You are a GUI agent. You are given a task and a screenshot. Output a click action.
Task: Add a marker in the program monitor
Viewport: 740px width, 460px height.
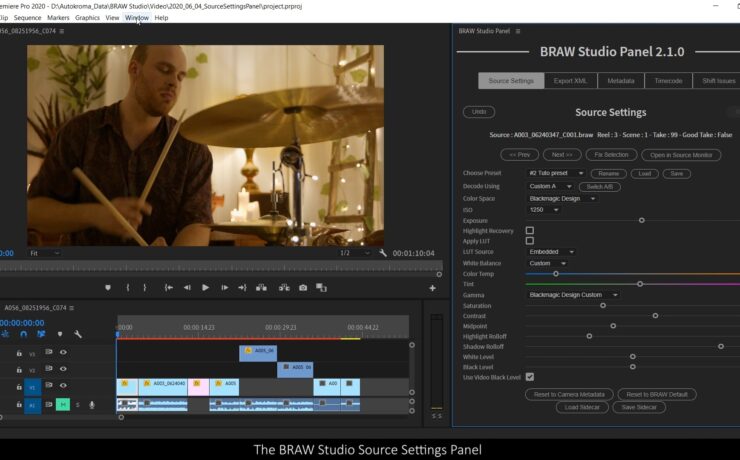click(x=108, y=287)
